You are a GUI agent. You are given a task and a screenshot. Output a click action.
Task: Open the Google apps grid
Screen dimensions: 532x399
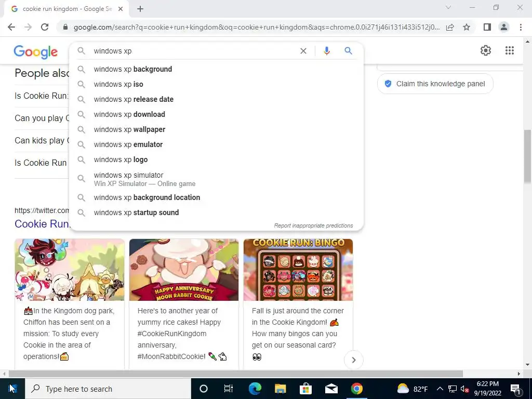click(x=509, y=50)
